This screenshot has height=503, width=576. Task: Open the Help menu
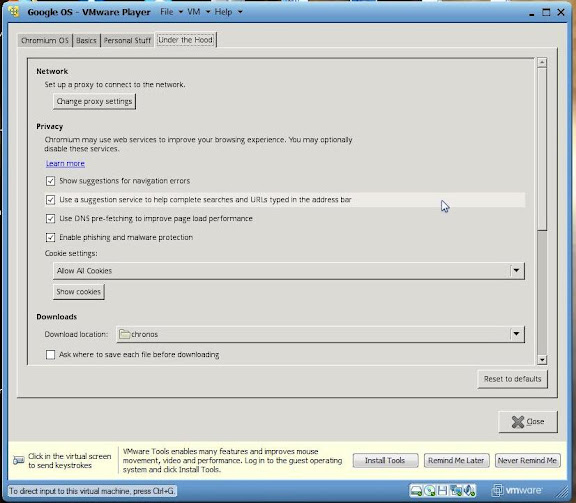click(223, 12)
